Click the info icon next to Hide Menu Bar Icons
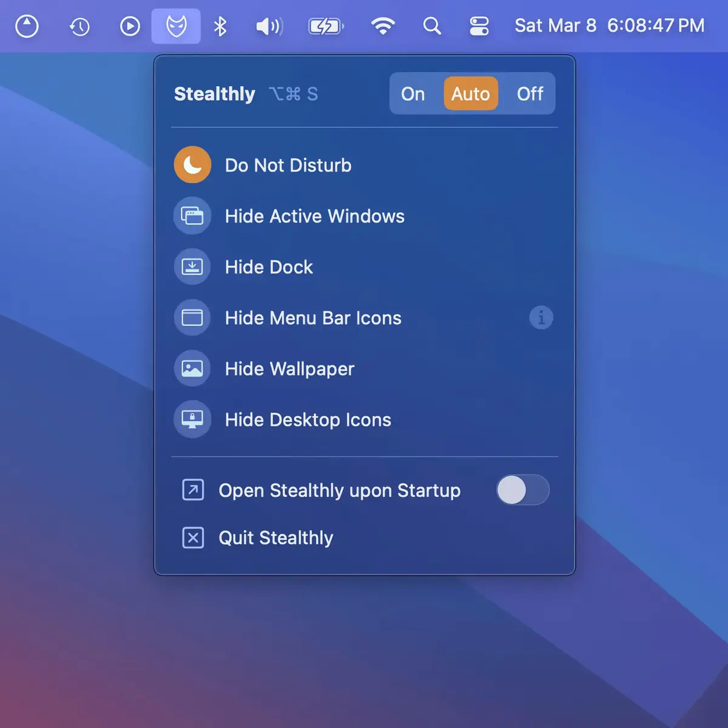The height and width of the screenshot is (728, 728). [x=541, y=317]
